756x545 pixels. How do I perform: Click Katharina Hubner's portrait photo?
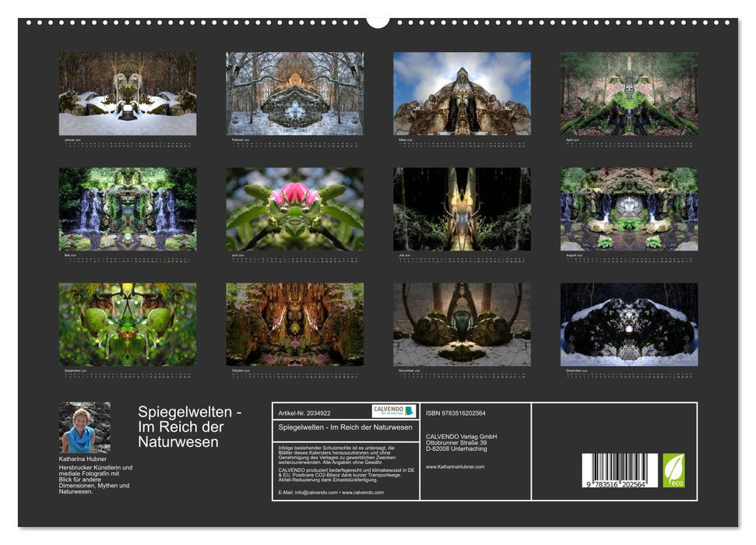click(84, 427)
